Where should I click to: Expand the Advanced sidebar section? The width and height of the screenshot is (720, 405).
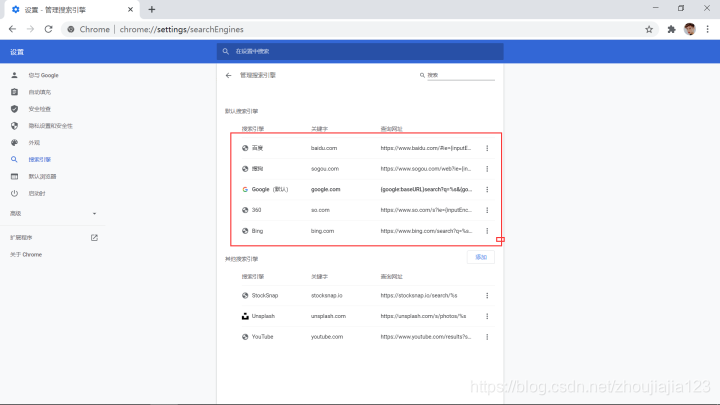[x=53, y=214]
